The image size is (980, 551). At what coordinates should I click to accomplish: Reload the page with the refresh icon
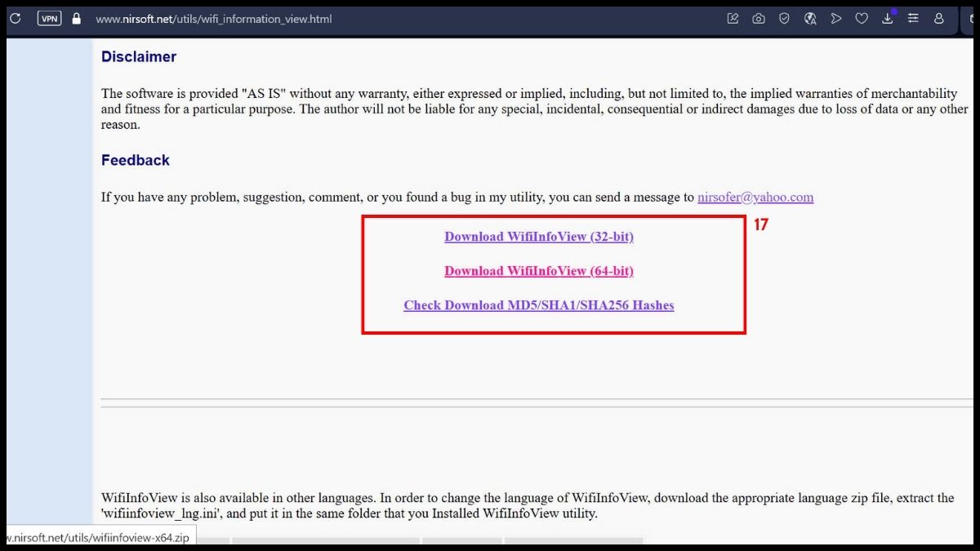(x=15, y=19)
